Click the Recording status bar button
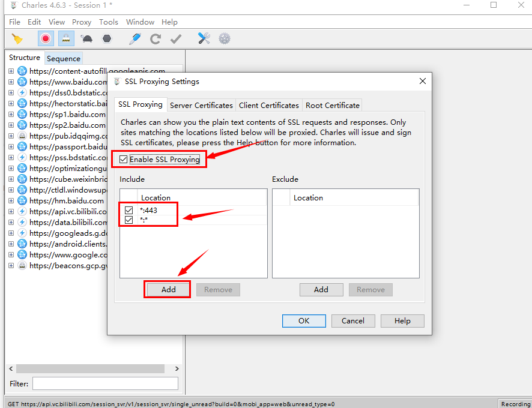The width and height of the screenshot is (532, 408). 515,404
